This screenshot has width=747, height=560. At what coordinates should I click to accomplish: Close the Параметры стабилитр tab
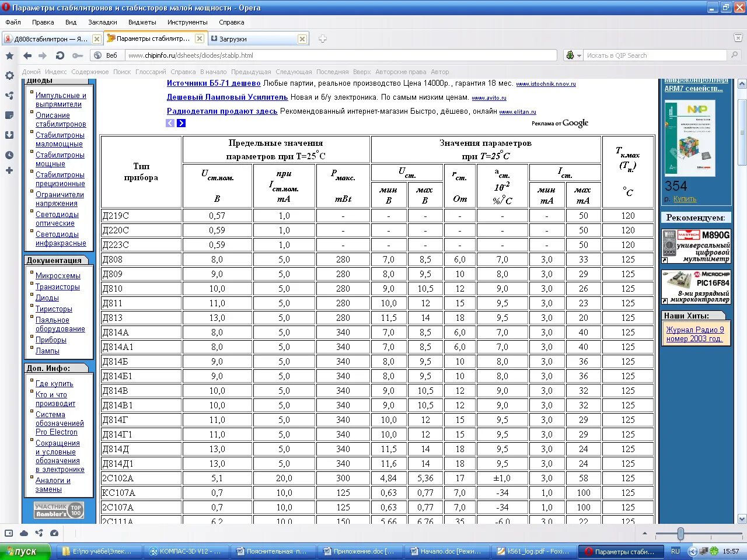click(x=199, y=38)
